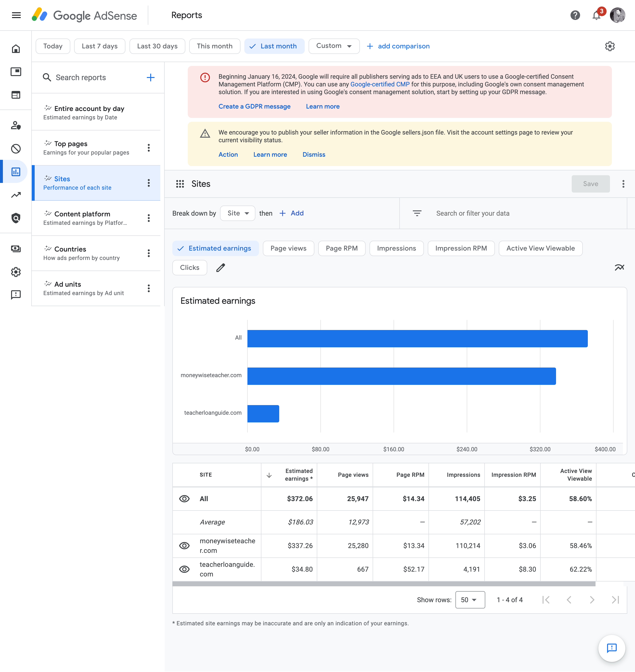The height and width of the screenshot is (672, 635).
Task: Open the hamburger main menu
Action: tap(16, 15)
